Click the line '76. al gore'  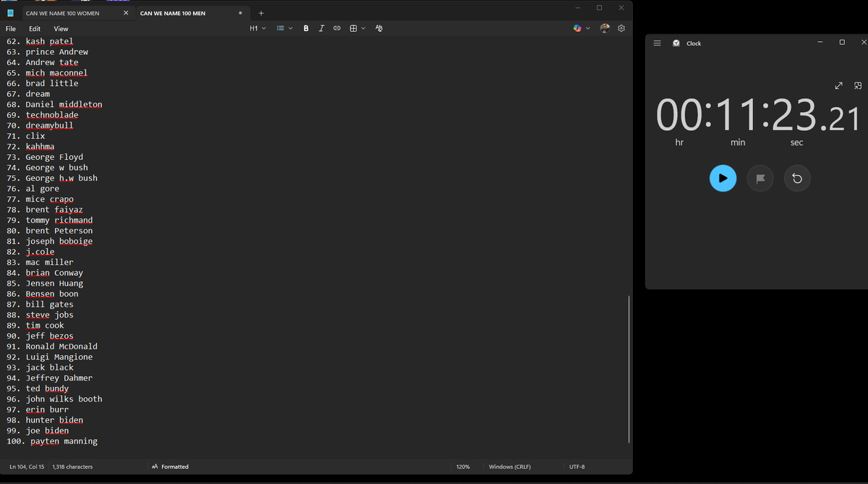point(33,188)
